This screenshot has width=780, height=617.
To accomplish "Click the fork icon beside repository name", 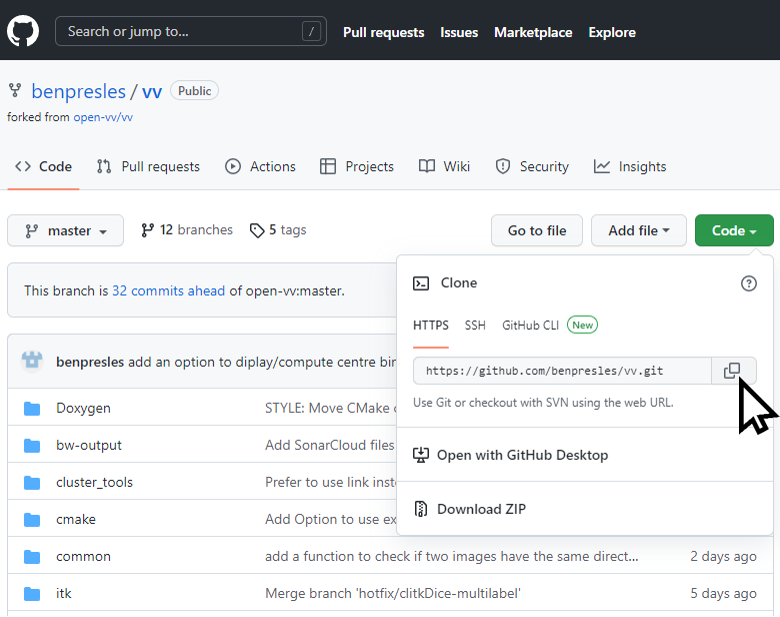I will pos(15,91).
